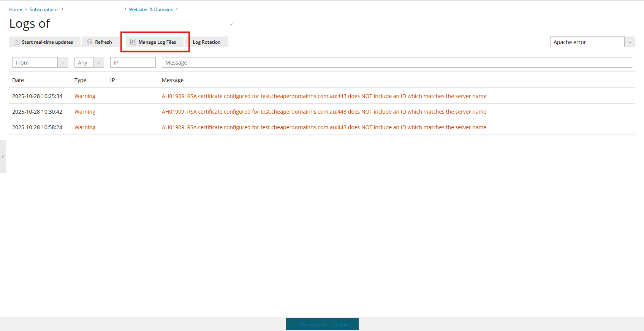Click the Refresh arrows icon
This screenshot has height=331, width=644.
click(90, 42)
